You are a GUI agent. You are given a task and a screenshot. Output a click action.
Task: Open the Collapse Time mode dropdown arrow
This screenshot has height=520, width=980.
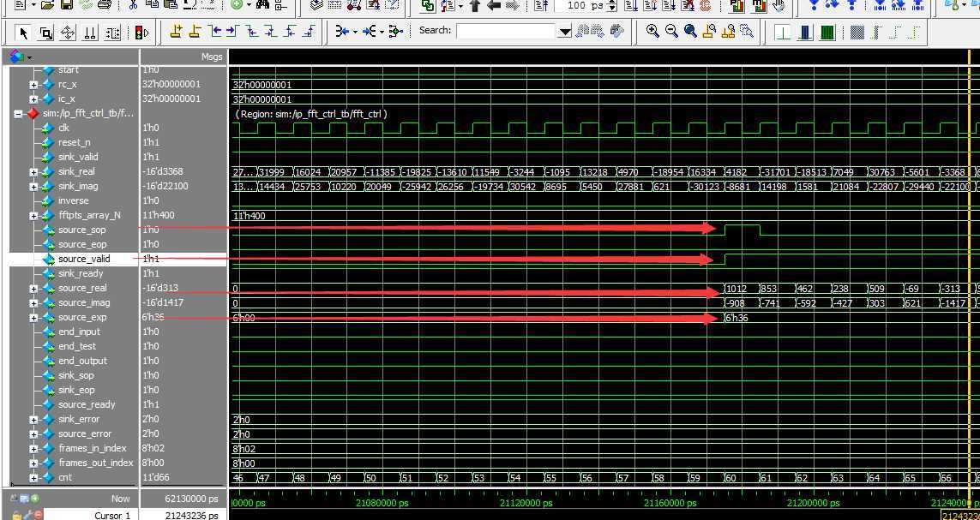point(382,32)
